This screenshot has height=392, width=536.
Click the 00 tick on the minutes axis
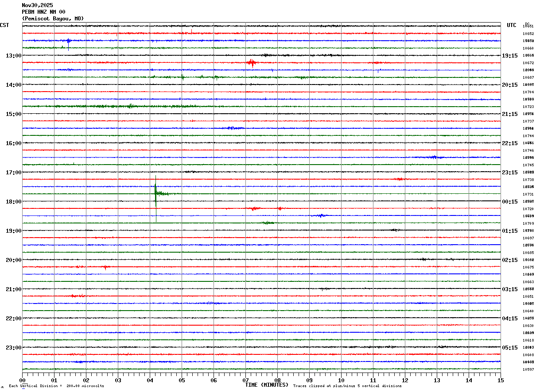point(23,380)
